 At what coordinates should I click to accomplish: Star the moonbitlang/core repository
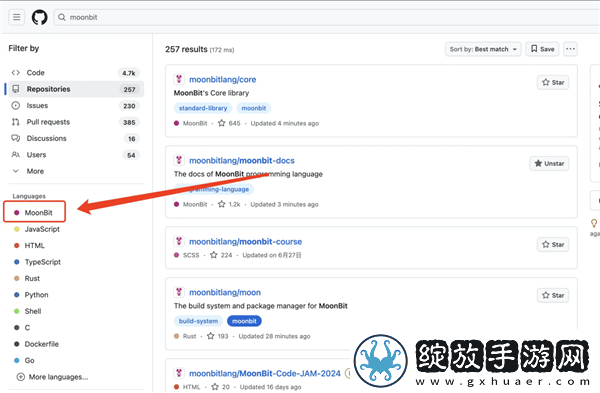553,83
